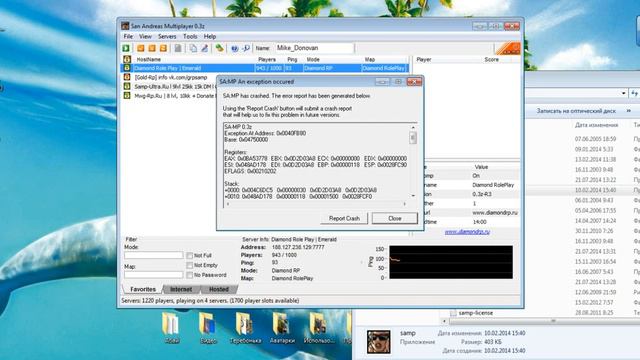Click the Score column header

(x=491, y=59)
